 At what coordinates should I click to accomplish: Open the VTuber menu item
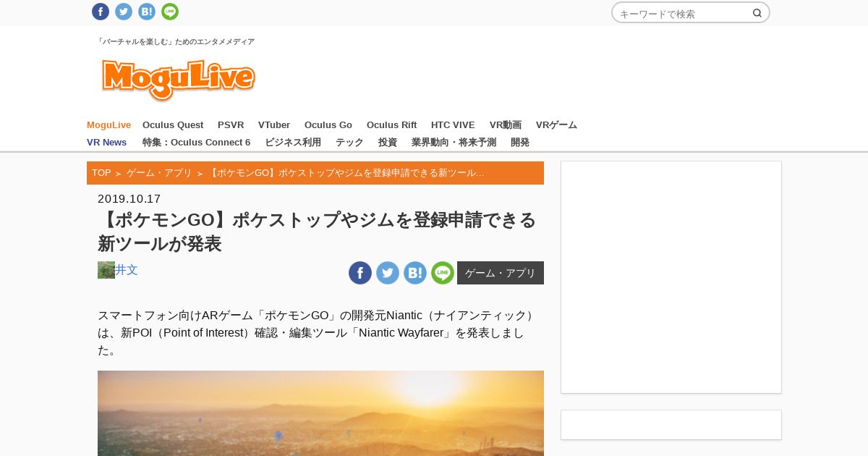(x=274, y=125)
